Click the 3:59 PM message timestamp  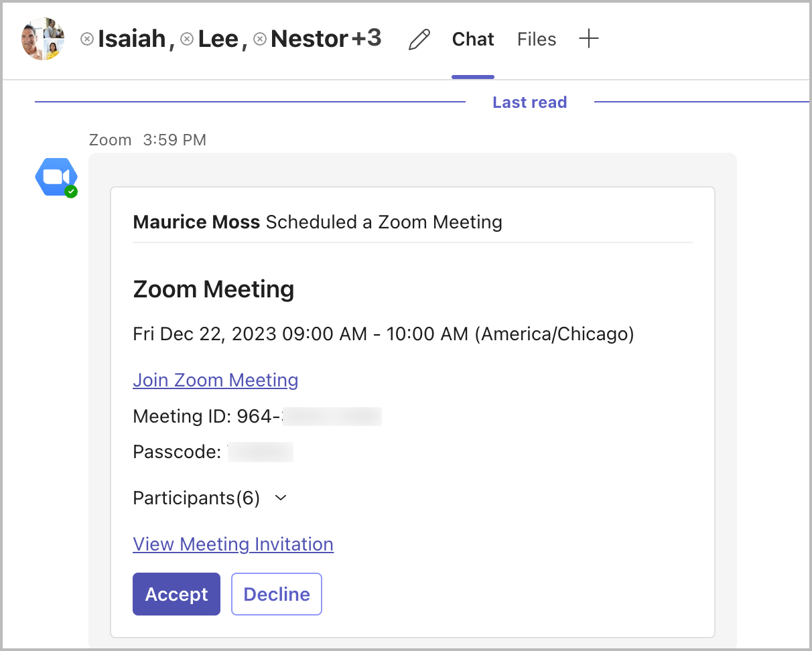coord(174,140)
